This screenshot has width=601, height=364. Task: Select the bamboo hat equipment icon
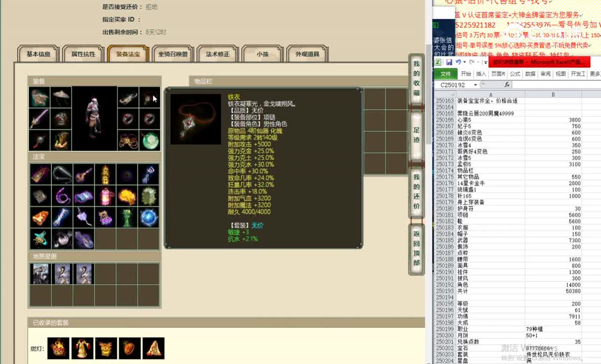61,98
